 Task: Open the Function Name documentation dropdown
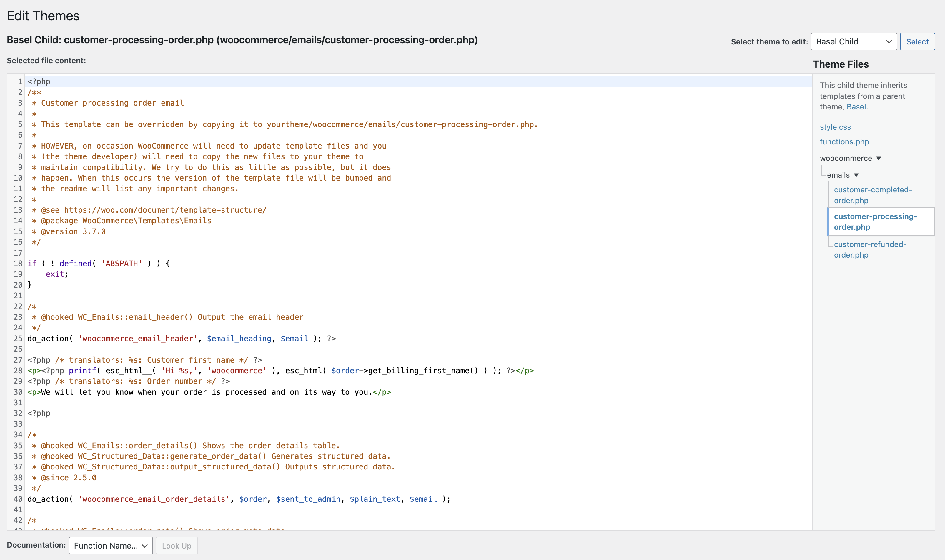(x=111, y=546)
